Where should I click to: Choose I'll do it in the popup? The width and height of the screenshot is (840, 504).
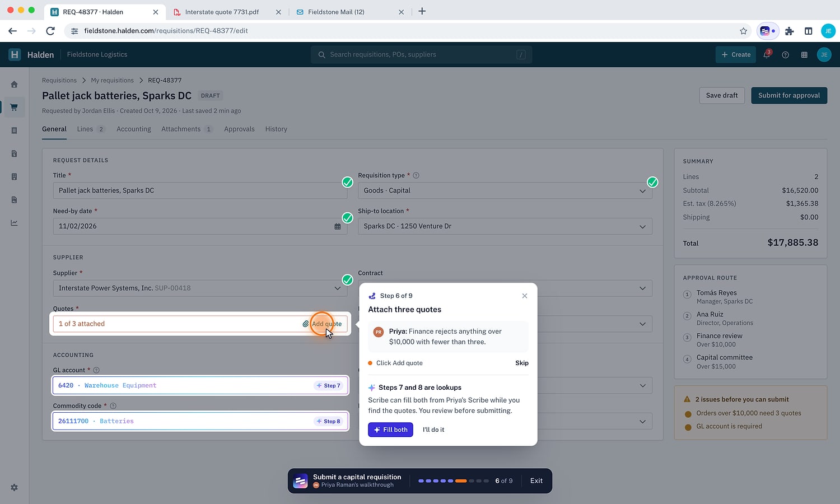tap(433, 430)
